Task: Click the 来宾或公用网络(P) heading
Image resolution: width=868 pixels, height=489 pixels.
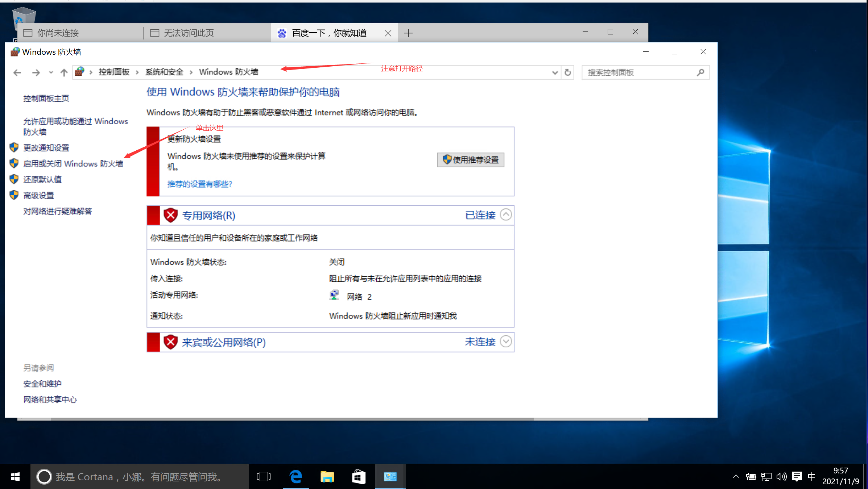Action: point(224,342)
